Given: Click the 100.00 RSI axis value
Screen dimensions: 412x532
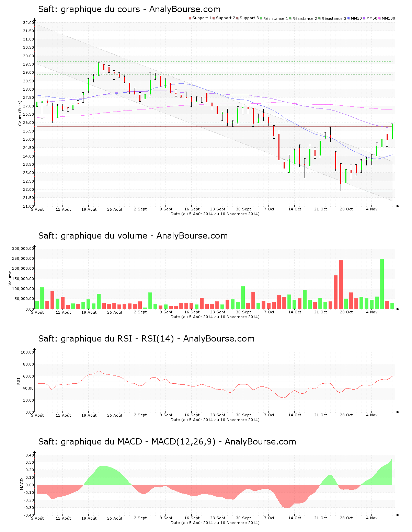Looking at the screenshot, I should (x=27, y=352).
